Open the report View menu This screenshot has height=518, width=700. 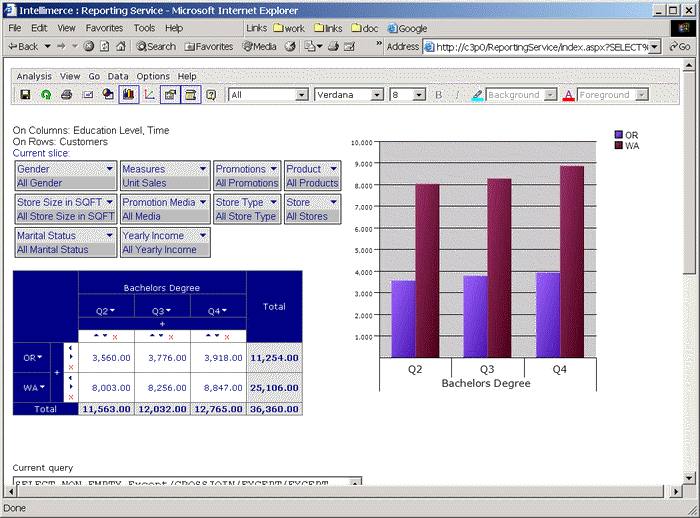[x=70, y=76]
